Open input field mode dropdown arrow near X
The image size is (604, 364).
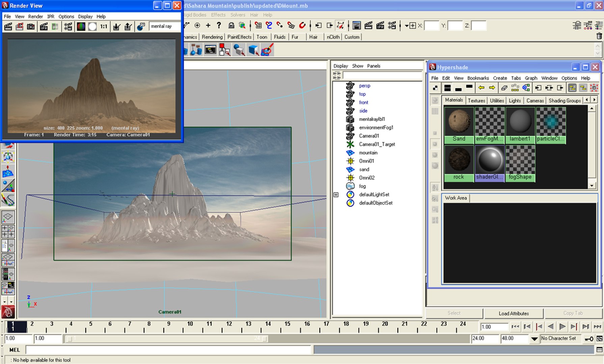[x=407, y=26]
